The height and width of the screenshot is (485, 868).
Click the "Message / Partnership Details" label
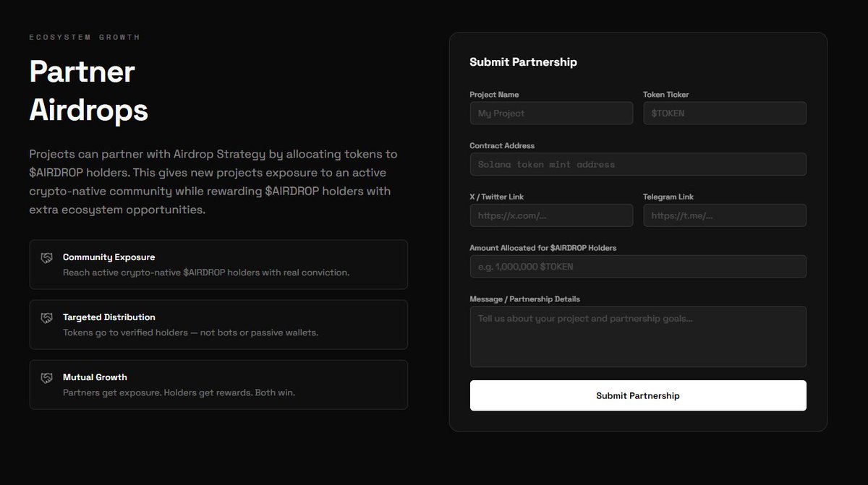coord(524,299)
